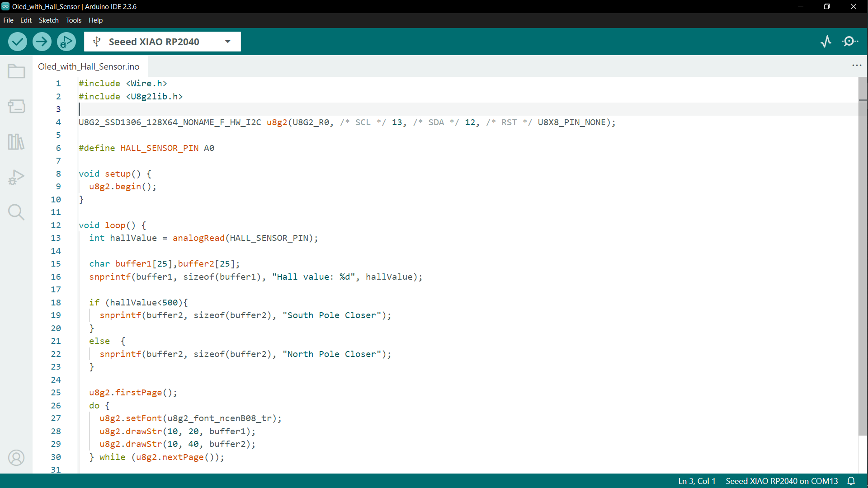The height and width of the screenshot is (488, 868).
Task: Click line number 26 in the gutter
Action: [56, 405]
